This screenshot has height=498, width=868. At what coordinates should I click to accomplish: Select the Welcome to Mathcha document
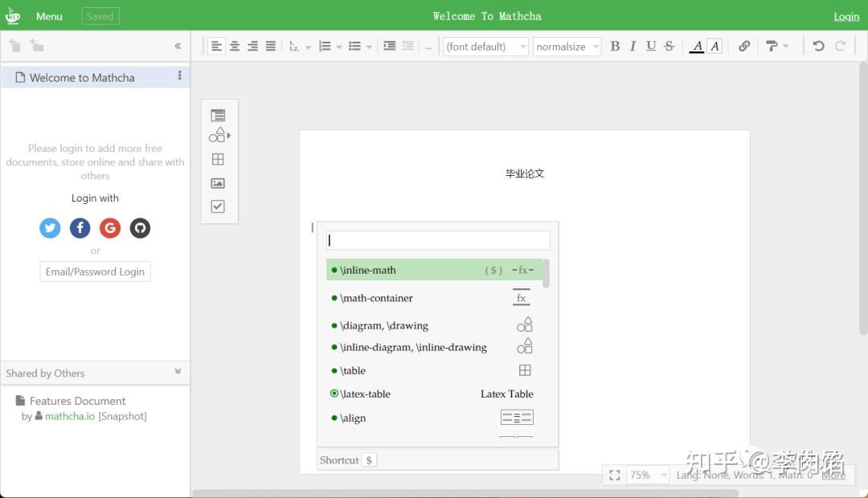point(95,77)
